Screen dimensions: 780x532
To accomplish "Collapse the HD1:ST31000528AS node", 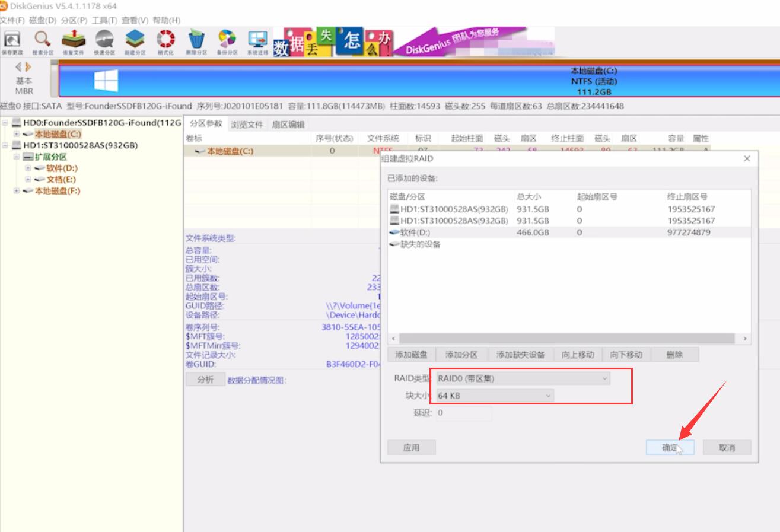I will (x=5, y=145).
